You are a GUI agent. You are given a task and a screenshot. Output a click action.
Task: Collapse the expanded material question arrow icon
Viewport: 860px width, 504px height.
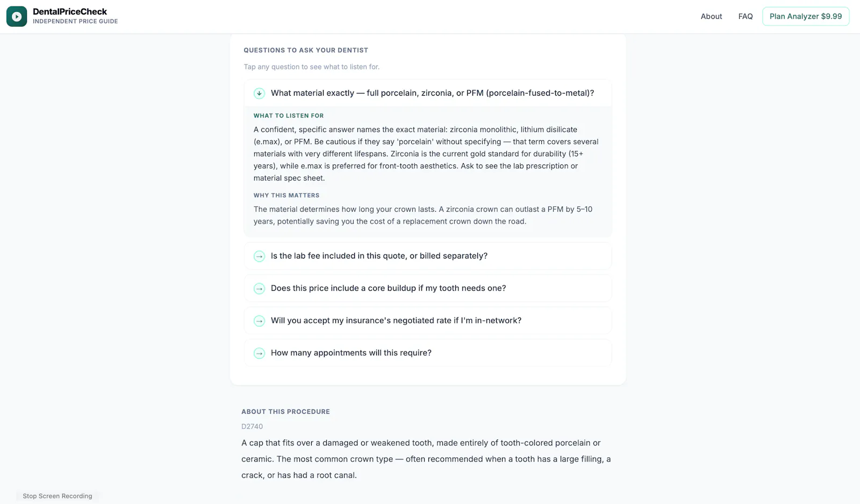click(259, 93)
